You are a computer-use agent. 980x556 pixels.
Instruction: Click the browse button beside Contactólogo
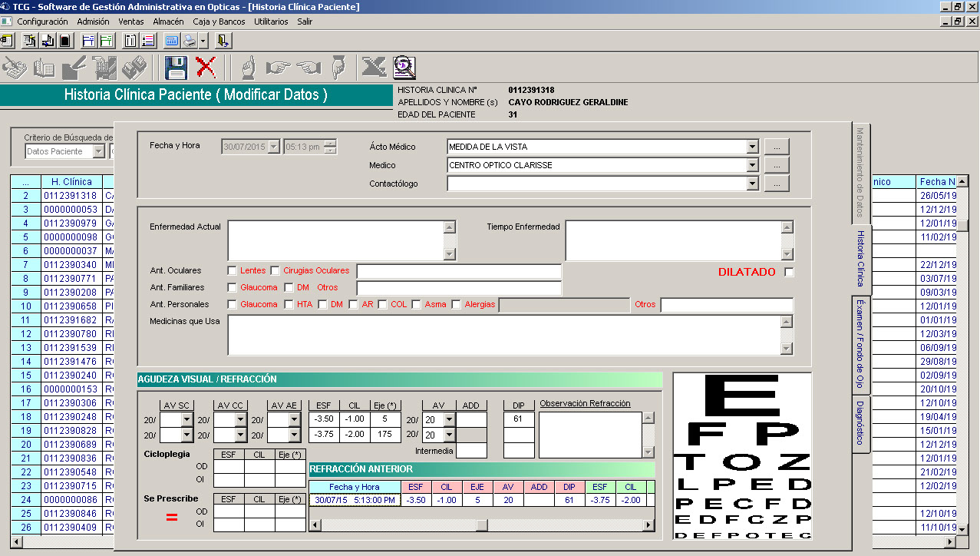(x=776, y=184)
